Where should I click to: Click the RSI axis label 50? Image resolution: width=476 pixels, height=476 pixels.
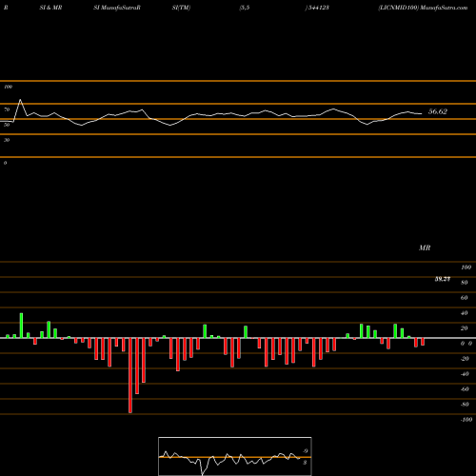(7, 125)
